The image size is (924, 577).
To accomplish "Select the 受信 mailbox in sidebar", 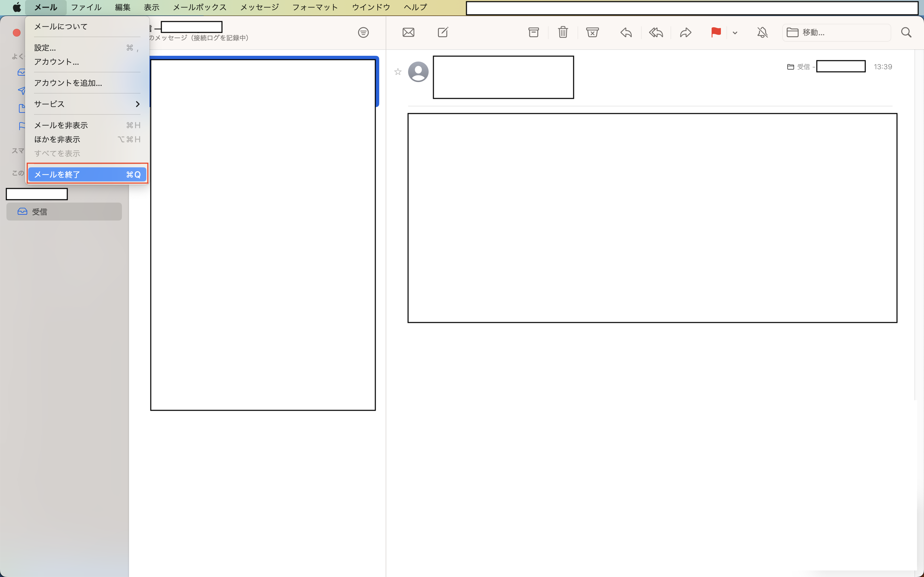I will (x=64, y=212).
